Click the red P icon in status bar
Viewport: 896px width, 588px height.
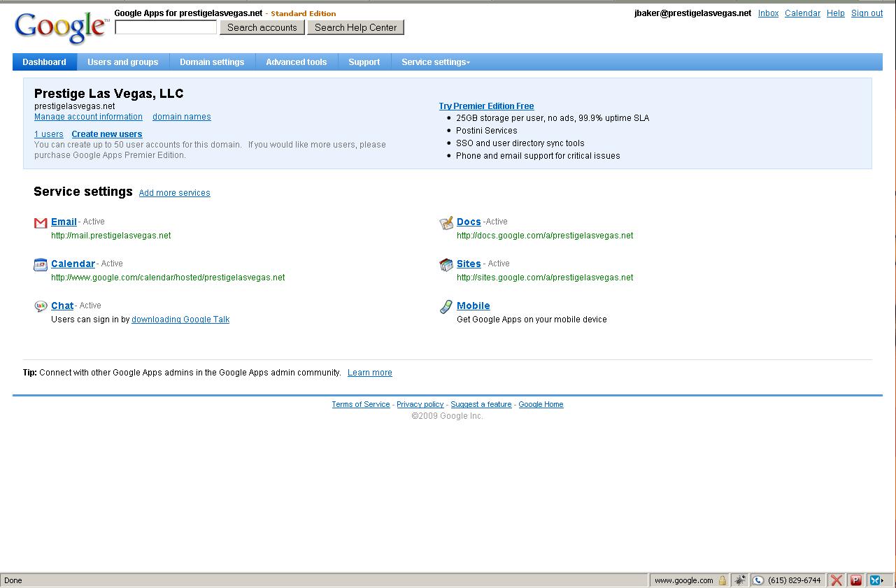pos(855,580)
